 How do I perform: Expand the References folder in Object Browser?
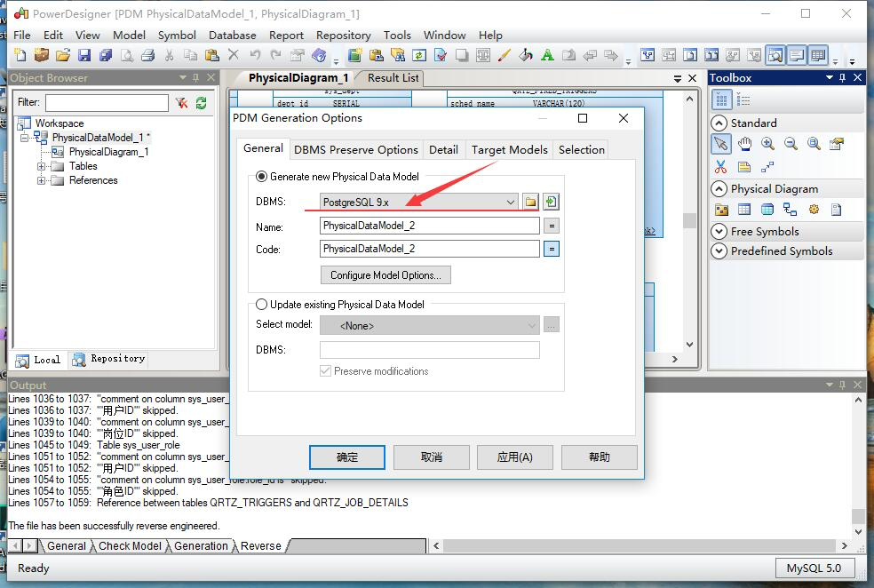(x=41, y=180)
